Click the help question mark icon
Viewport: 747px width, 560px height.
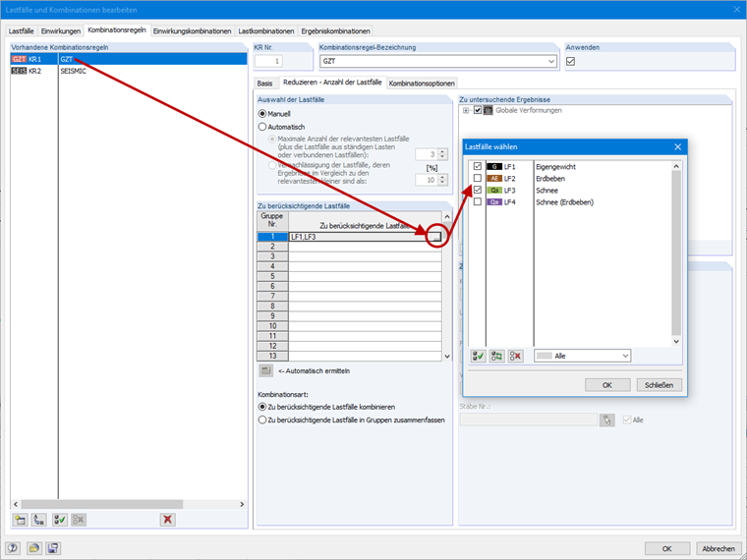click(13, 548)
